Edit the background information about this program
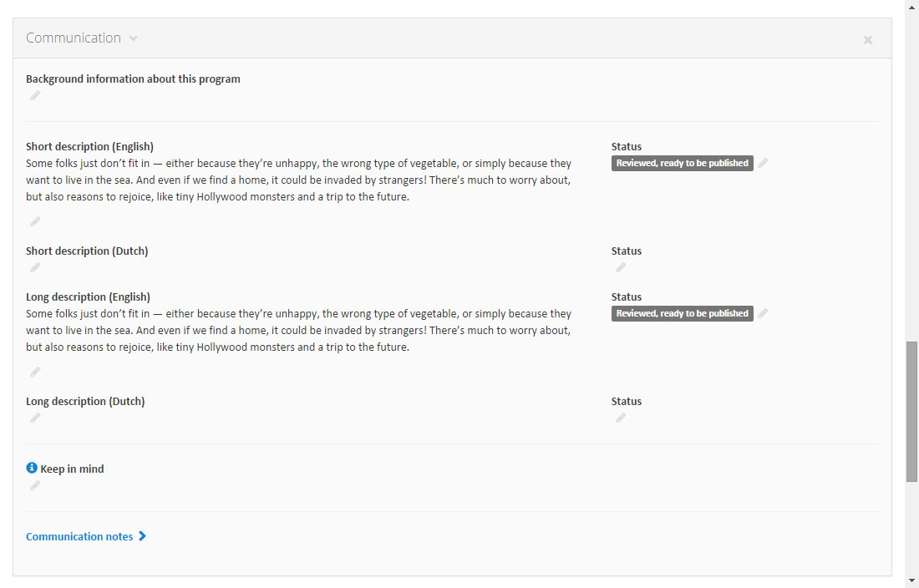 35,96
